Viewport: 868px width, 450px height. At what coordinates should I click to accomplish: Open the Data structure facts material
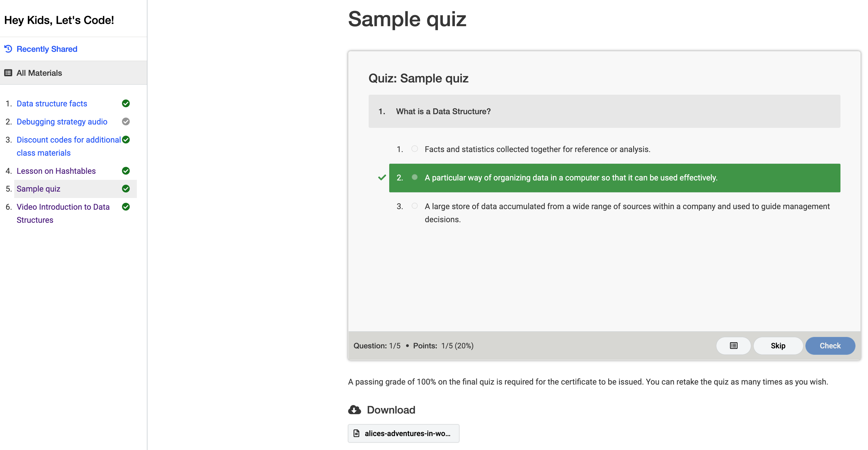pyautogui.click(x=51, y=103)
